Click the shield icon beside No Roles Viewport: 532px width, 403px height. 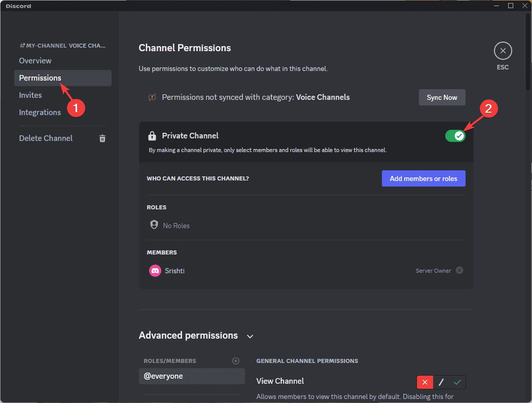(x=154, y=225)
